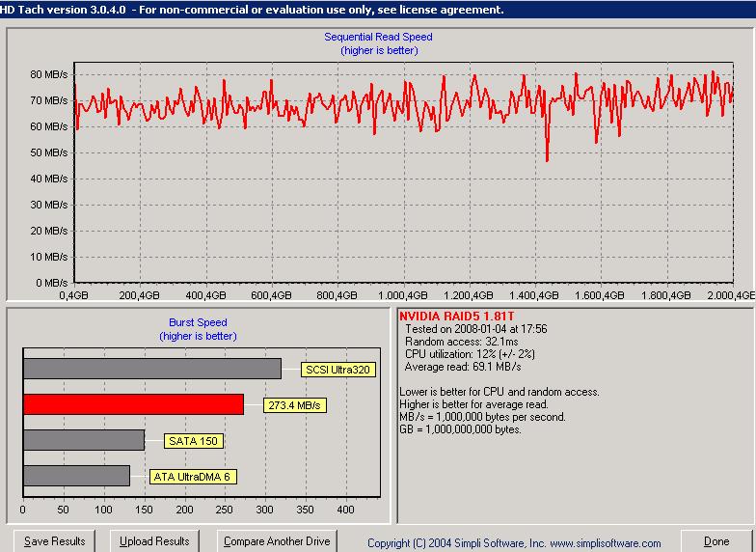Click the Burst Speed chart title
This screenshot has height=552, width=756.
click(198, 322)
